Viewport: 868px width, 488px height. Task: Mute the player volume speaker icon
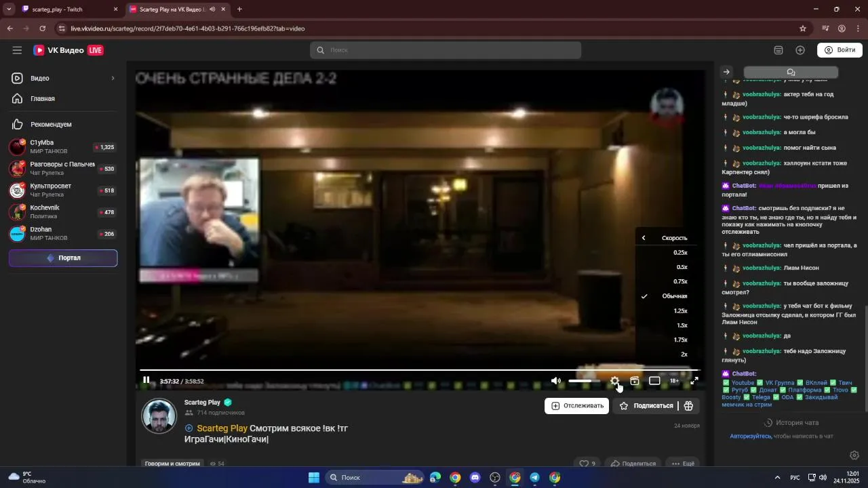pos(556,381)
